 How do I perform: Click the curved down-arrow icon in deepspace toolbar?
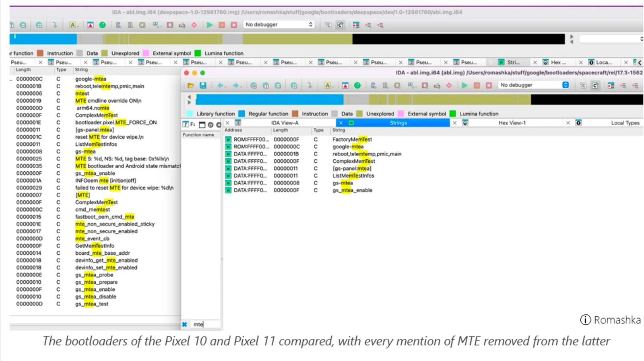click(x=54, y=25)
